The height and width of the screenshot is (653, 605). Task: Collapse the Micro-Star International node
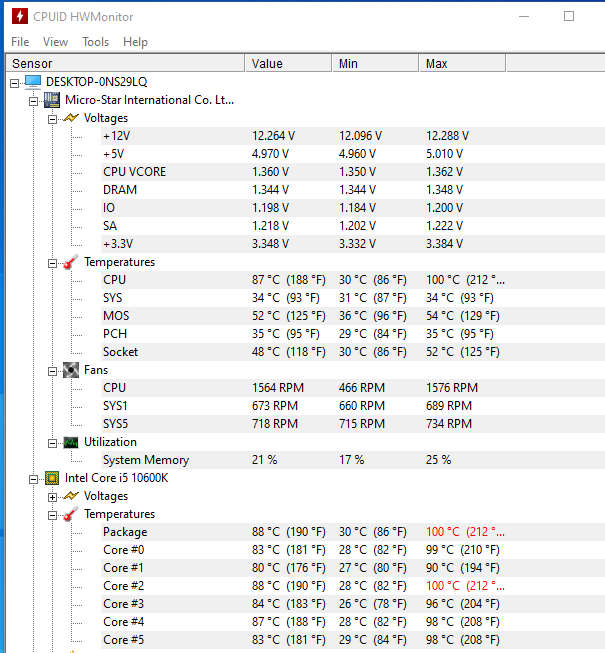click(33, 101)
